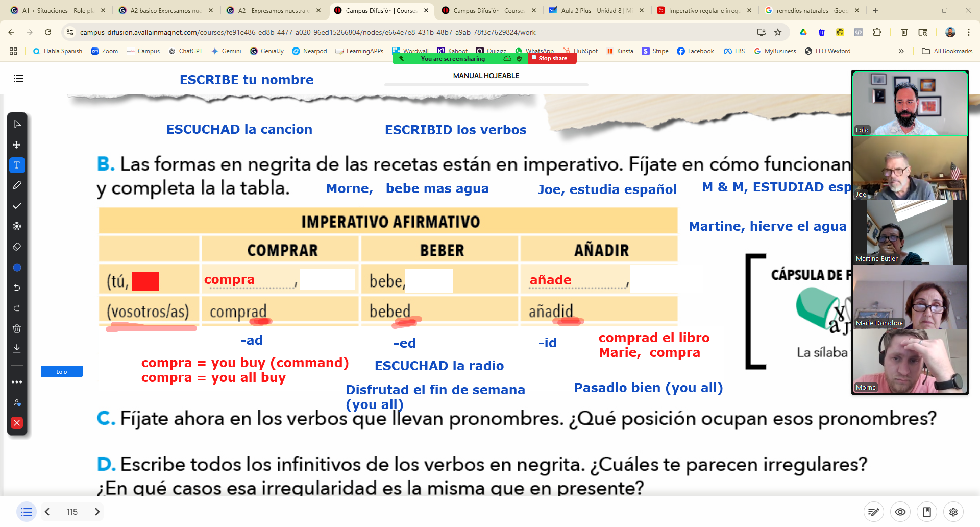Viewport: 980px width, 527px height.
Task: Go to the previous page
Action: pyautogui.click(x=47, y=512)
